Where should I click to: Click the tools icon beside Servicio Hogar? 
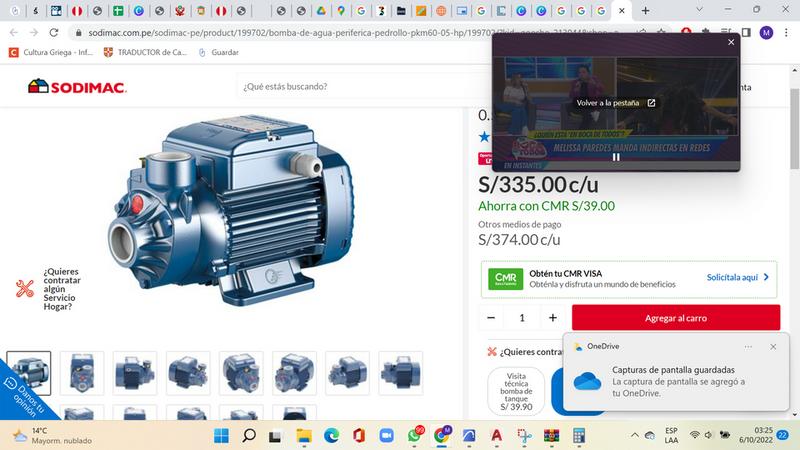click(x=24, y=289)
